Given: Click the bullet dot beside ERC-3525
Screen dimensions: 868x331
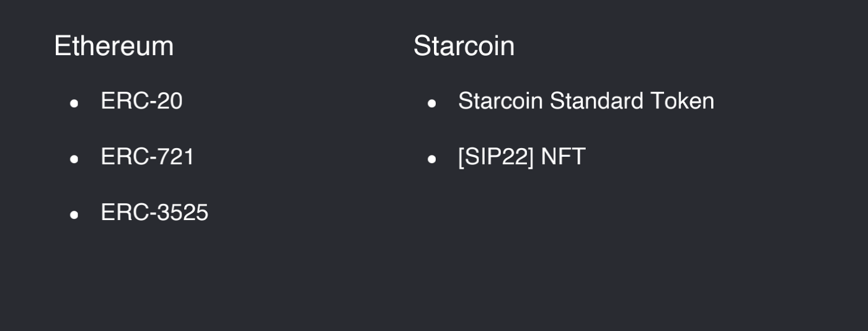Looking at the screenshot, I should tap(74, 215).
